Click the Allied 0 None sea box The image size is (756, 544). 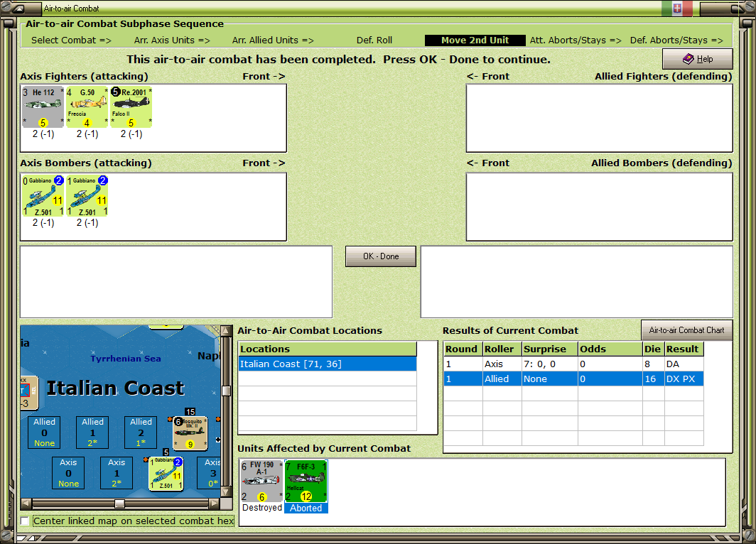[x=44, y=433]
